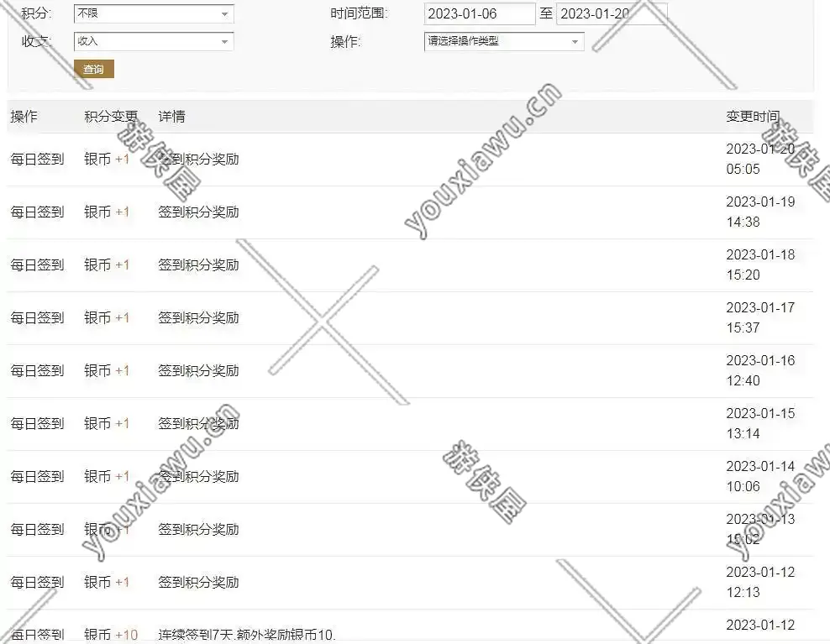Click the 变更时间 column header
830x644 pixels.
[x=752, y=117]
